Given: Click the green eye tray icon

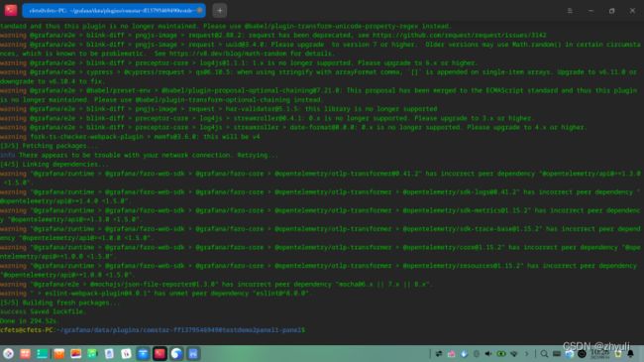Looking at the screenshot, I should click(x=501, y=354).
